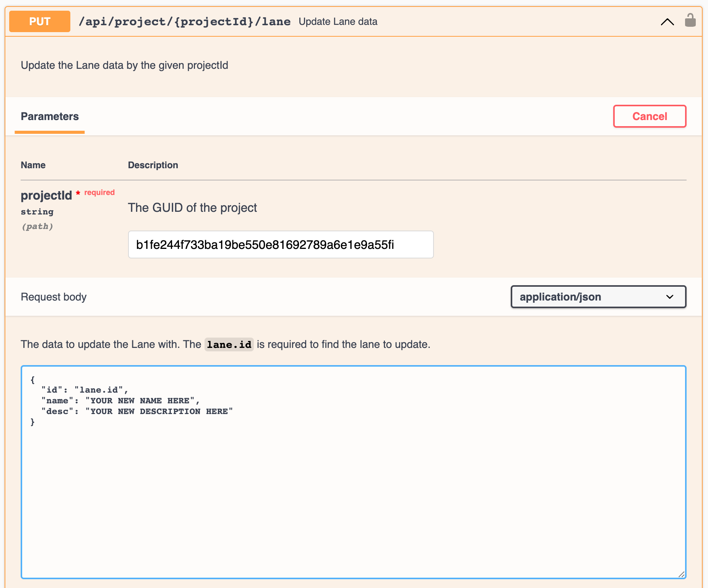The width and height of the screenshot is (708, 588).
Task: Click the 'Update the Lane data by the given projectId' description
Action: 125,65
